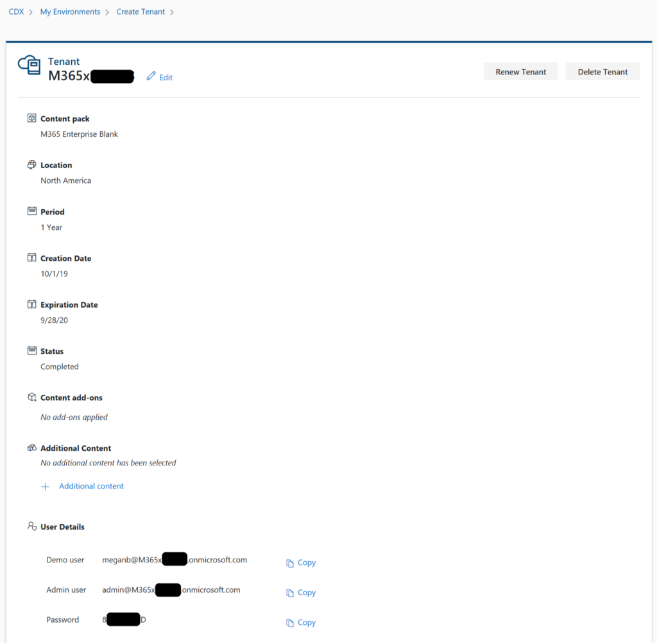Click the 'Period' heading
This screenshot has height=644, width=657.
tap(53, 212)
